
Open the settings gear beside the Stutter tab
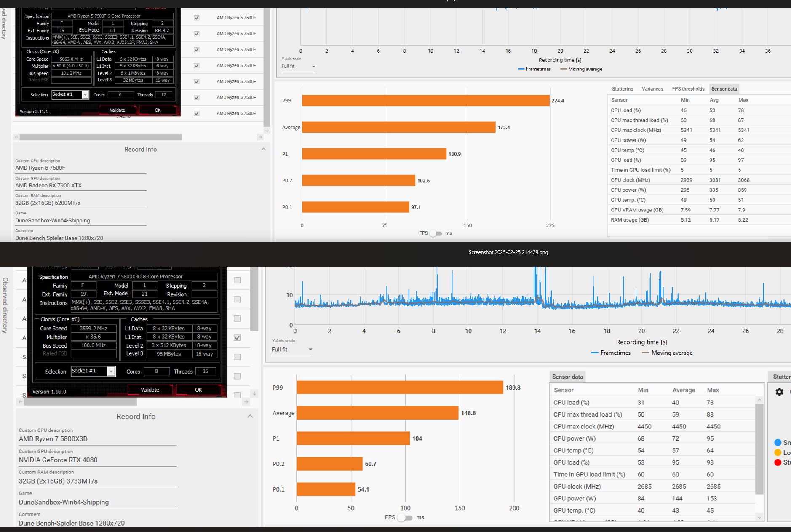[779, 392]
